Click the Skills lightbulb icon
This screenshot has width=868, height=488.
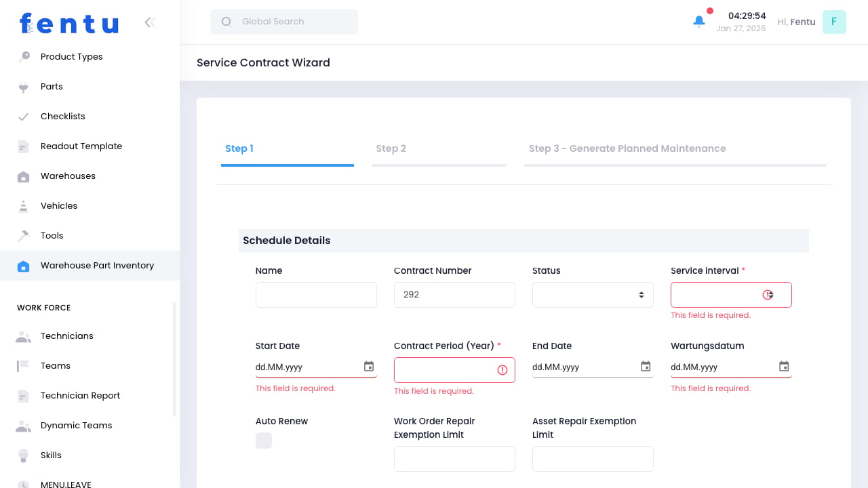click(24, 455)
